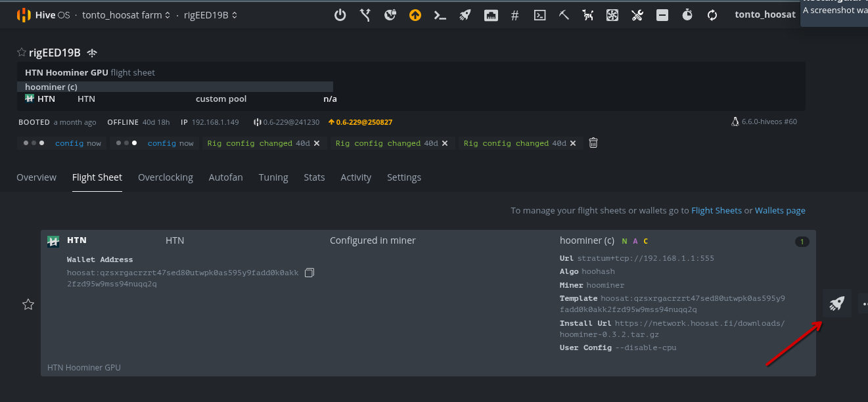Image resolution: width=868 pixels, height=402 pixels.
Task: Switch to the Overview tab
Action: point(36,177)
